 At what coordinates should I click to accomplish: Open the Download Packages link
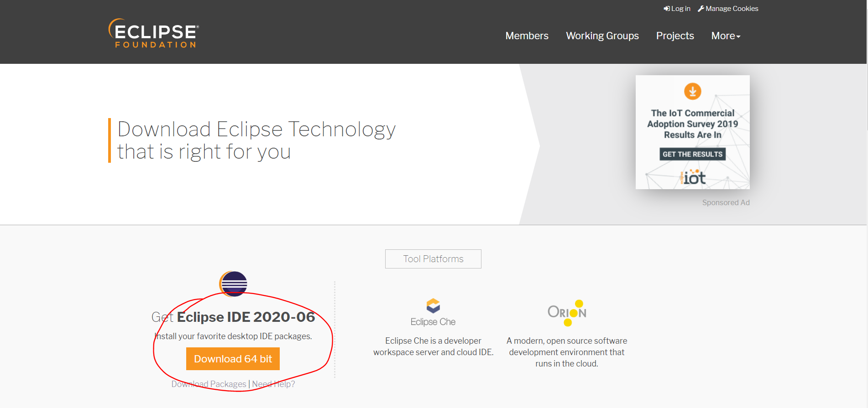(209, 384)
